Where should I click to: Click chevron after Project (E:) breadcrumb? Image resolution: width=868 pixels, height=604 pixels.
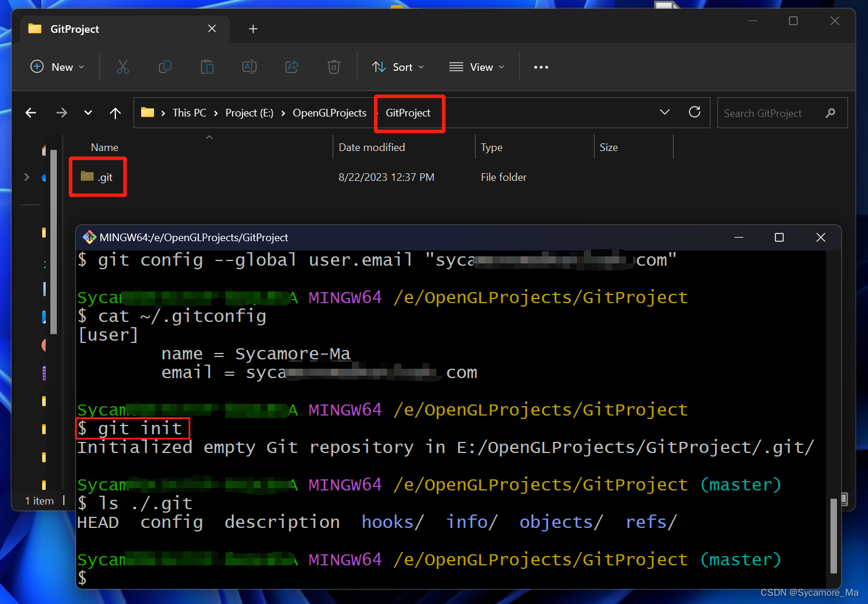283,113
